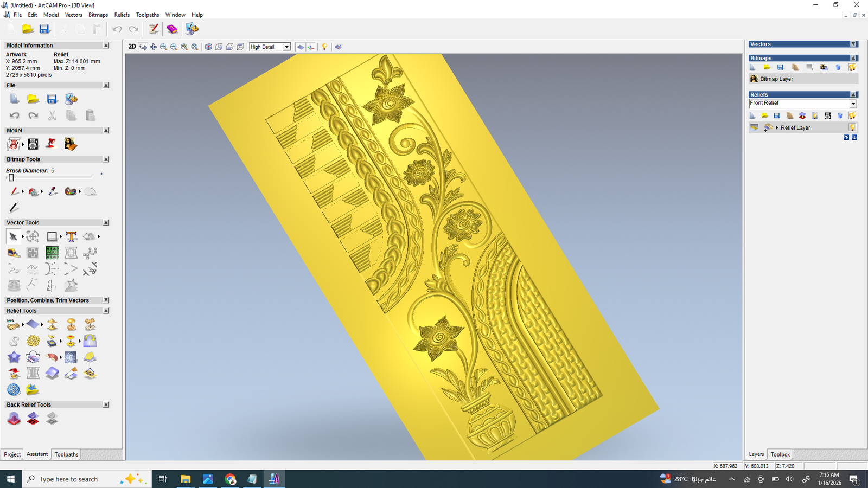This screenshot has width=868, height=488.
Task: Expand the Position, Combine, Trim Vectors section
Action: [106, 300]
